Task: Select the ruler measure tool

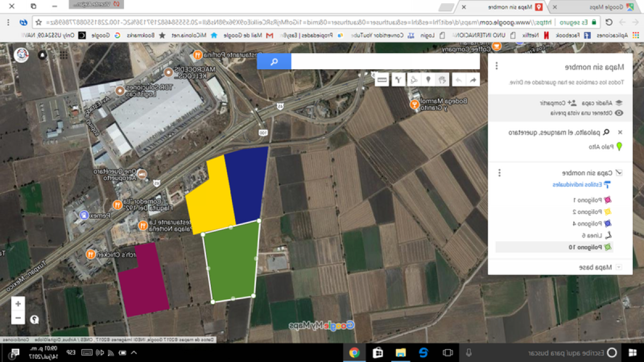Action: coord(382,79)
